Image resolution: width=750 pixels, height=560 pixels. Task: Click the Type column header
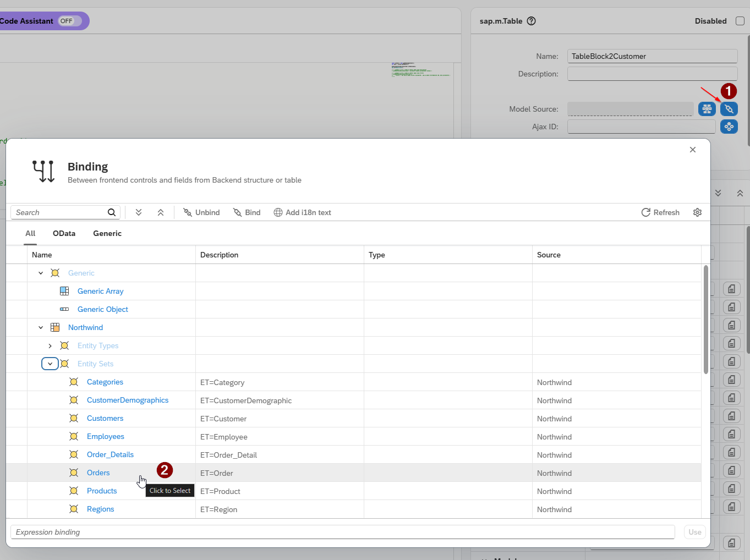(x=448, y=255)
